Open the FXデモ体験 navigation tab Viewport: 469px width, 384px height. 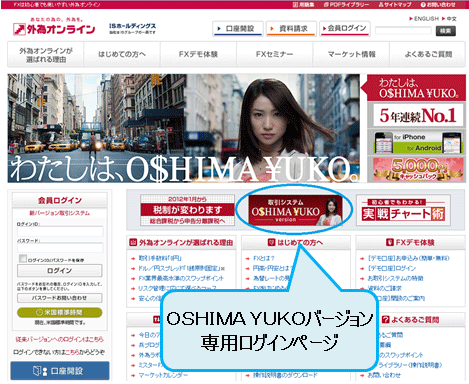(x=198, y=54)
